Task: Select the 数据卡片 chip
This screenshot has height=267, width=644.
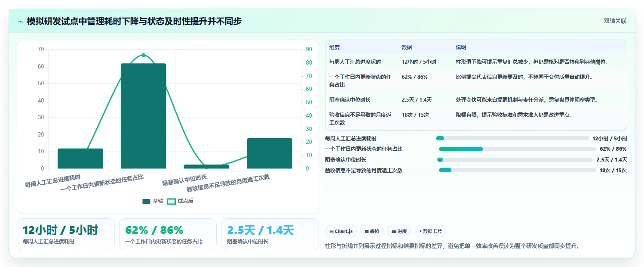Action: [430, 231]
